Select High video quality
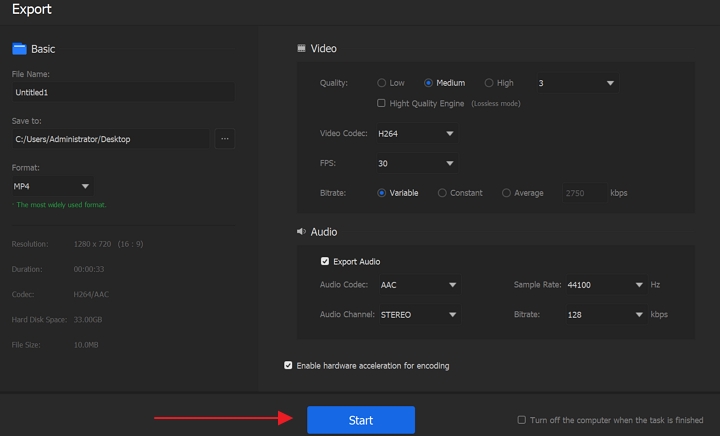 coord(489,83)
